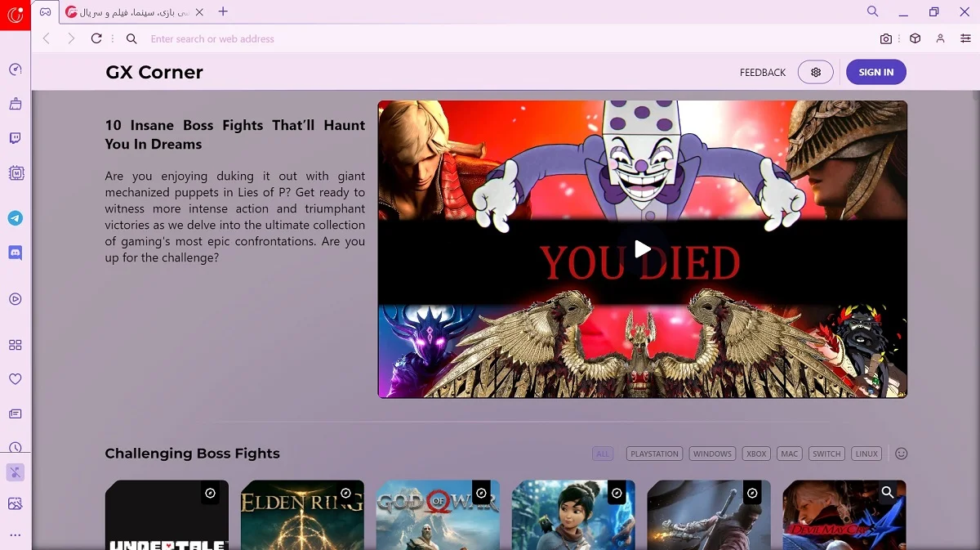Open the History clock icon in sidebar
The height and width of the screenshot is (550, 980).
click(16, 447)
